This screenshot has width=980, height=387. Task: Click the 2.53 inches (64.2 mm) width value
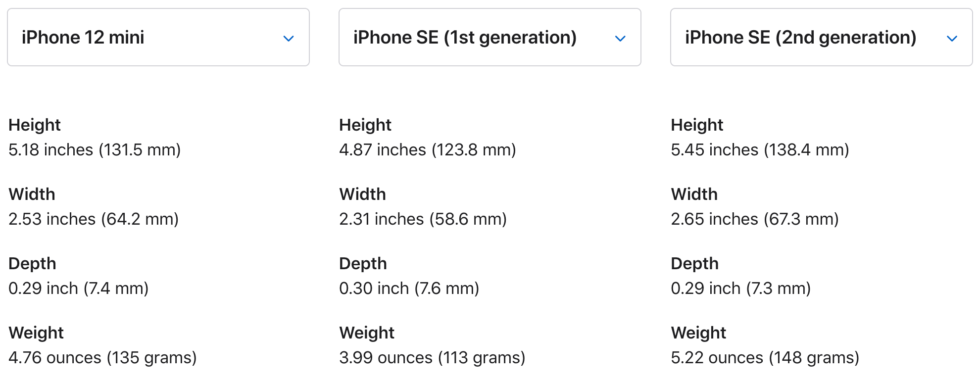(94, 219)
